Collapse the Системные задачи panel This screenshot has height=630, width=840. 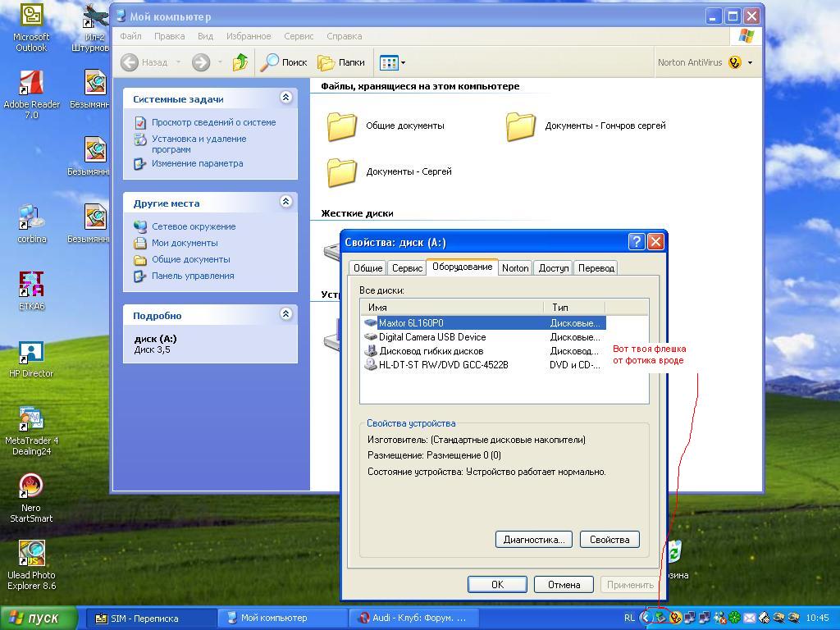coord(285,98)
